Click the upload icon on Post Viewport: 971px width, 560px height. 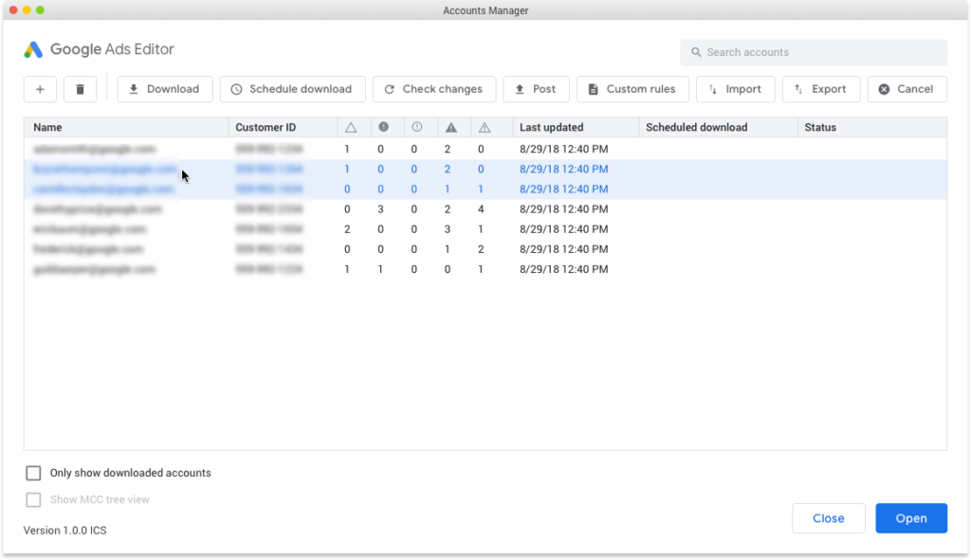(x=520, y=89)
